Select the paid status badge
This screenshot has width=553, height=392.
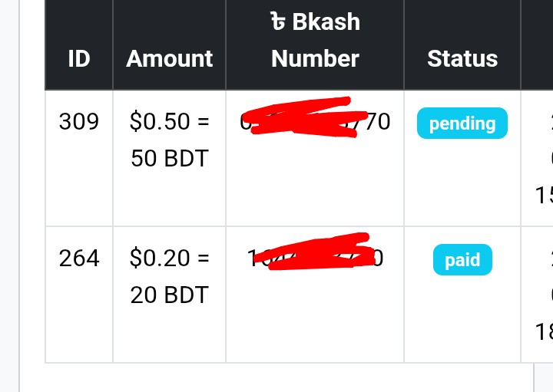click(x=462, y=259)
